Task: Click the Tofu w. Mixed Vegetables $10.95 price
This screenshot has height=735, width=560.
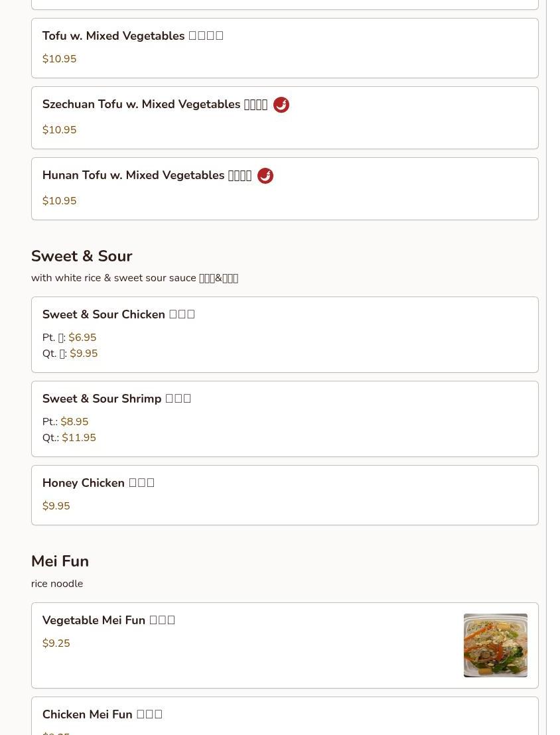Action: pyautogui.click(x=59, y=59)
